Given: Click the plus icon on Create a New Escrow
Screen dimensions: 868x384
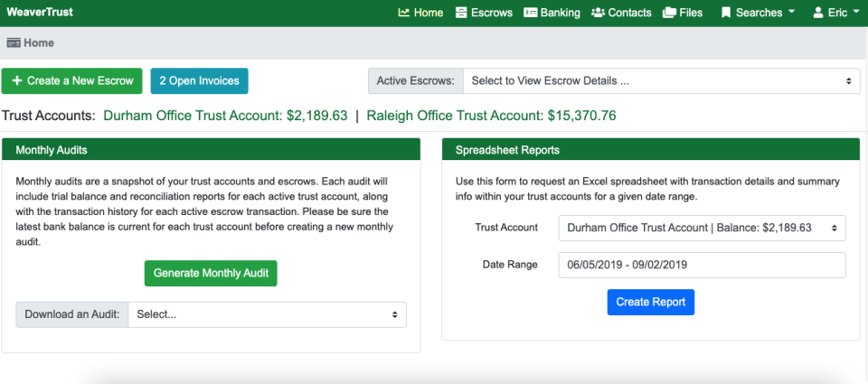Looking at the screenshot, I should coord(16,80).
